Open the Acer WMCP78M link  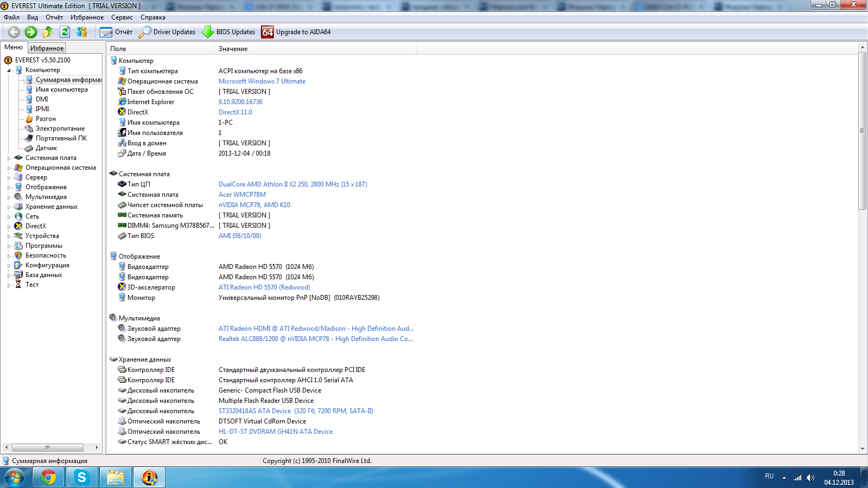242,195
